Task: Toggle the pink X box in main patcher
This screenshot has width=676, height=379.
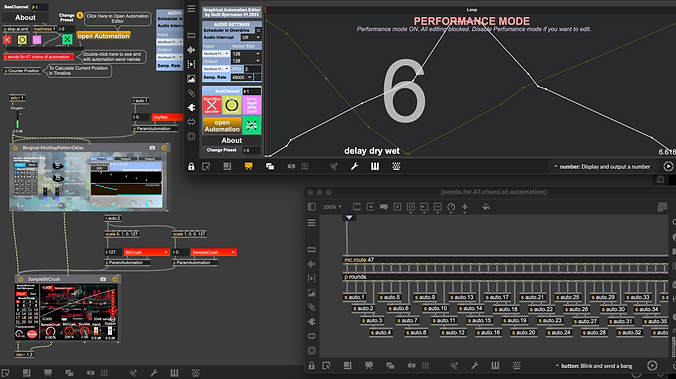Action: 37,40
